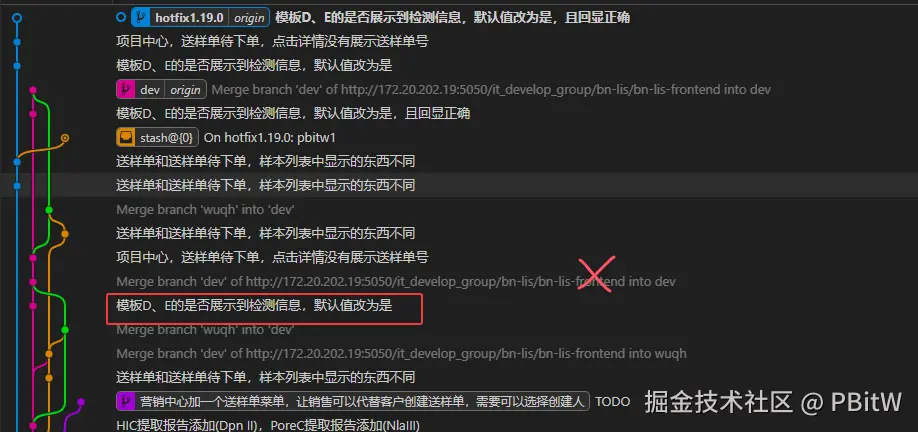Click the origin label on dev tag
The image size is (918, 432).
pos(186,90)
